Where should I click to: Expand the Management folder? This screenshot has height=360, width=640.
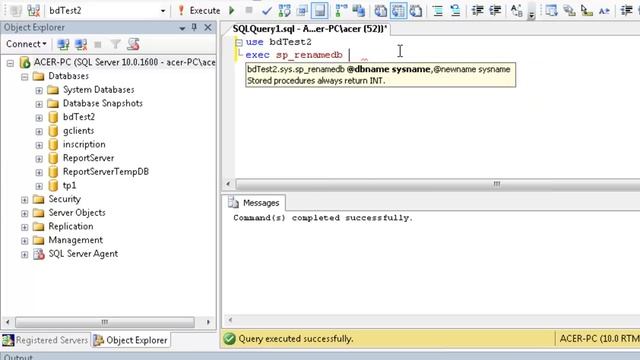pos(24,241)
